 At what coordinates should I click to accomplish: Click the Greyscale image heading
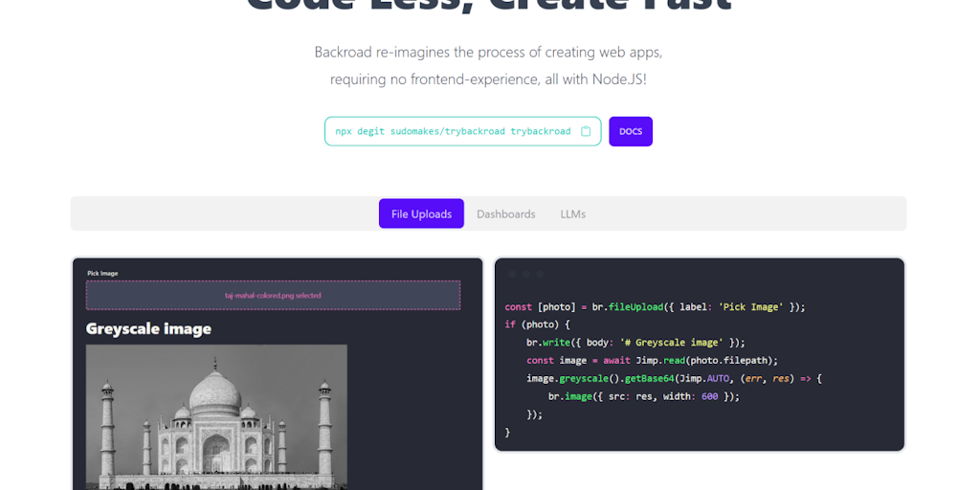coord(148,328)
